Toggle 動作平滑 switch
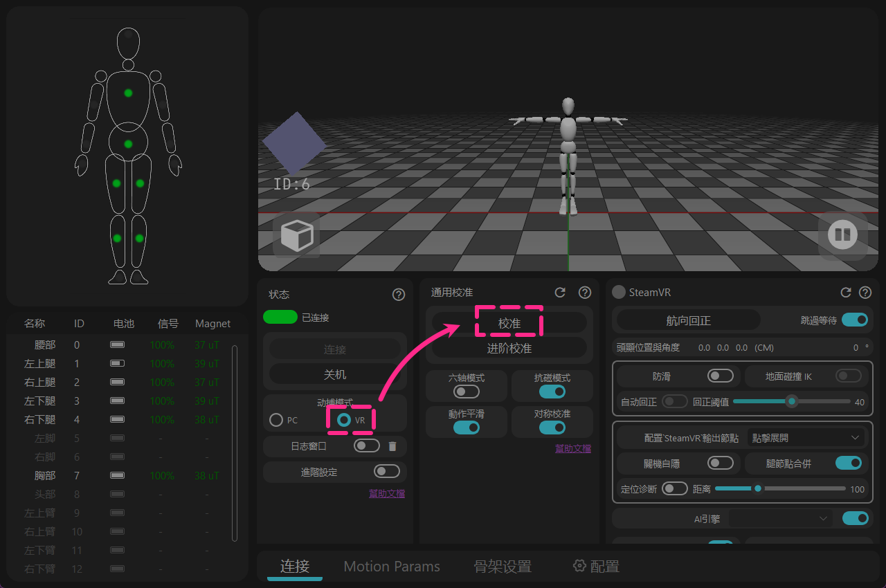This screenshot has width=886, height=588. (467, 428)
